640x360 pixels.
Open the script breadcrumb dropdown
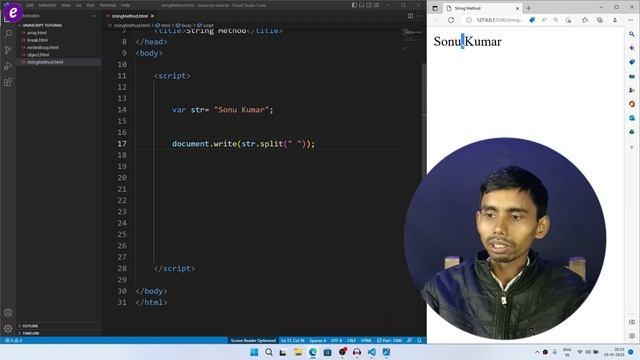206,25
